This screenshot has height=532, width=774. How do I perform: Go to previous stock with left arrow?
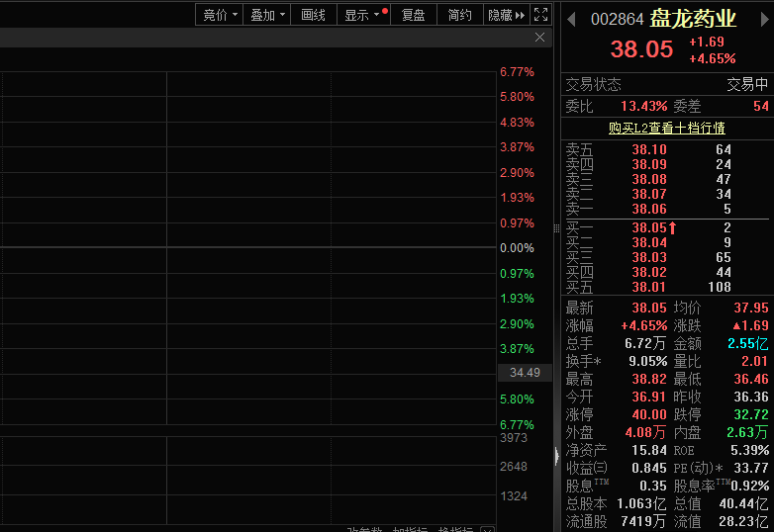pos(571,20)
